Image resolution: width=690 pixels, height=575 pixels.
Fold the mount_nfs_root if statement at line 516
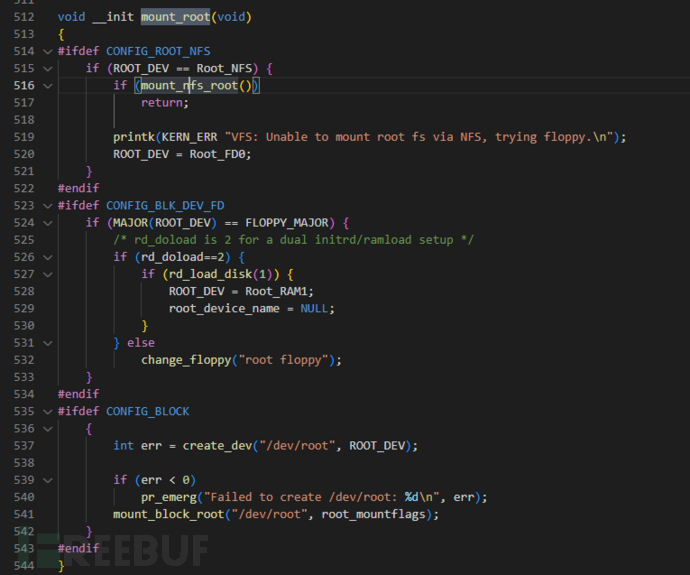click(46, 86)
